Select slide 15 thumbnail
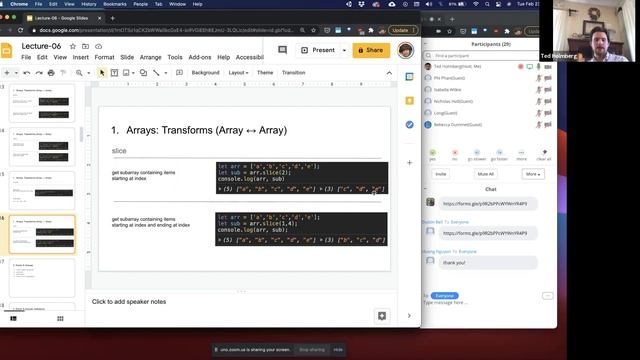 point(42,191)
